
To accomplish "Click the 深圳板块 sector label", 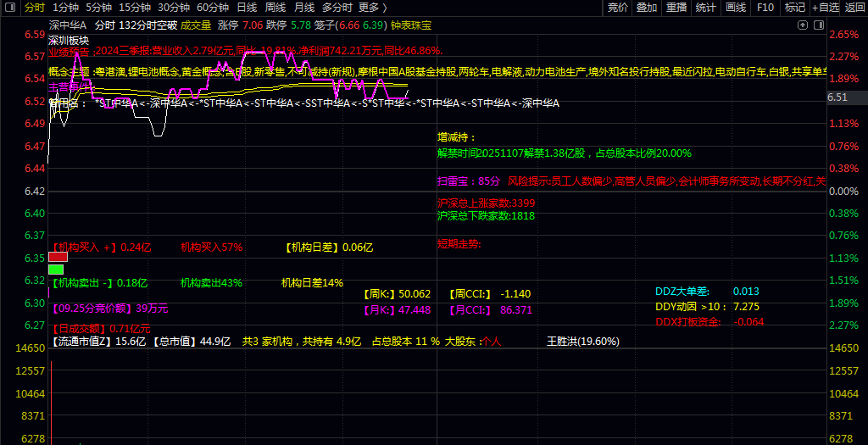I will click(69, 40).
